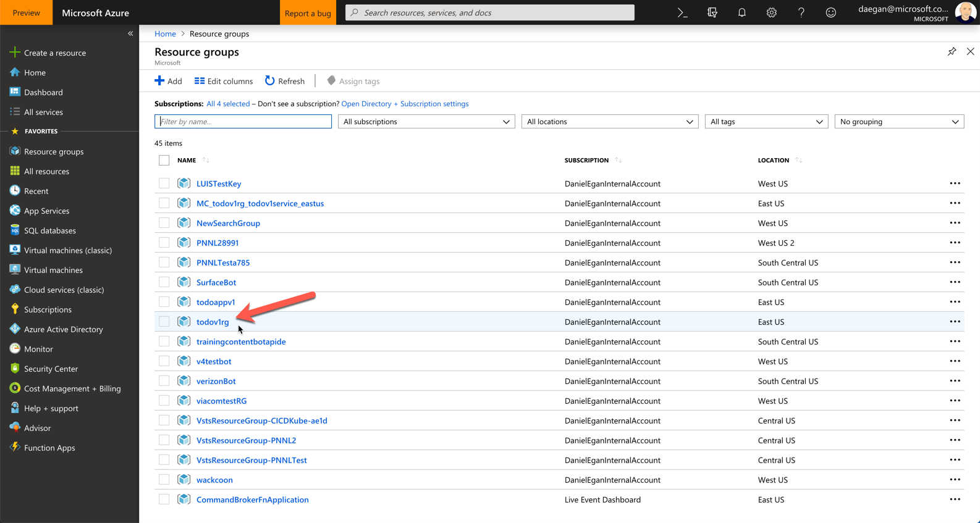This screenshot has width=980, height=523.
Task: Open the help question mark
Action: coord(801,12)
